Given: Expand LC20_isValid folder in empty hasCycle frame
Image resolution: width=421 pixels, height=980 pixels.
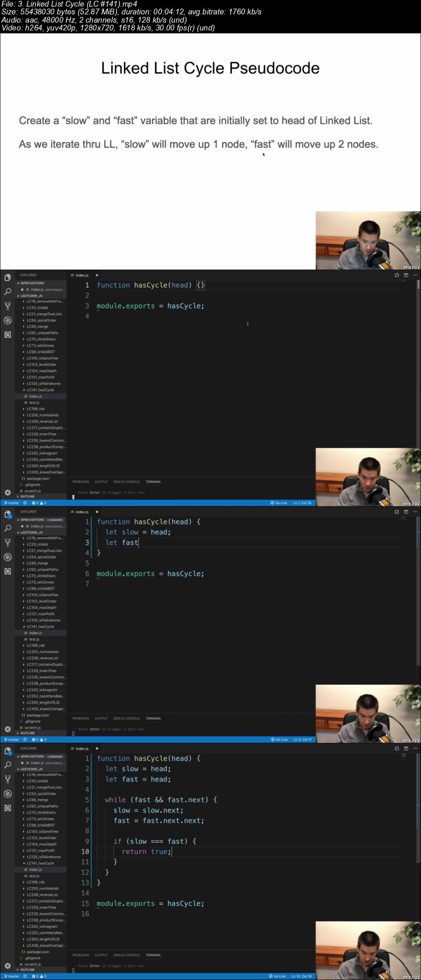Looking at the screenshot, I should tap(41, 307).
